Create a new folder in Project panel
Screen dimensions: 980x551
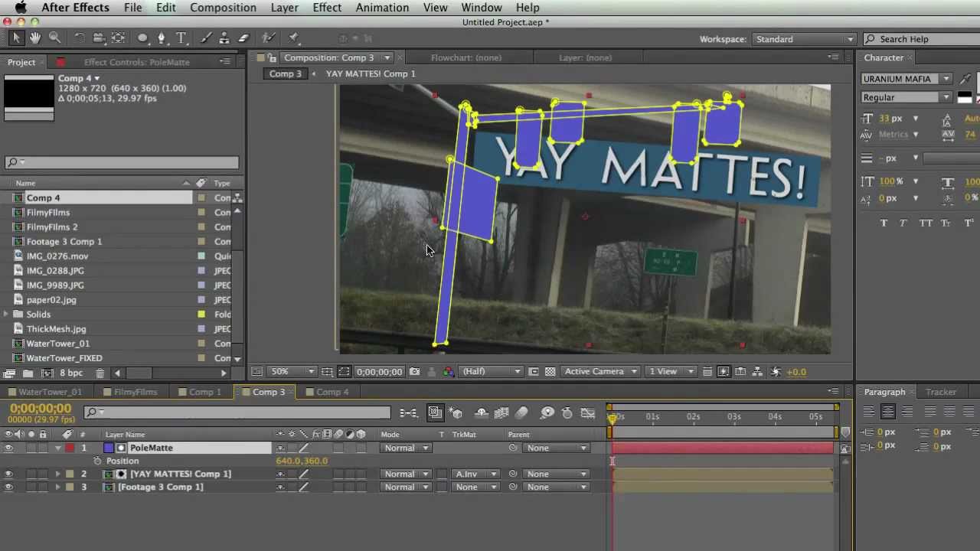[x=28, y=373]
